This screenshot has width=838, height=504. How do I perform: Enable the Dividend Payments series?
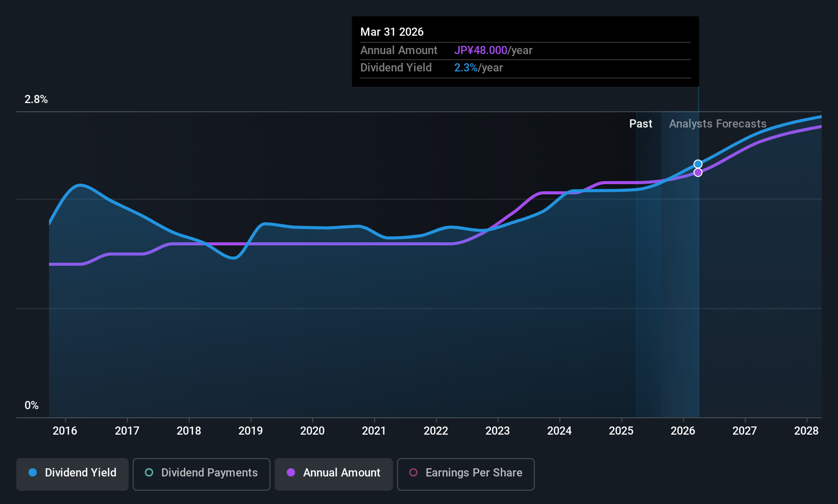pyautogui.click(x=201, y=474)
